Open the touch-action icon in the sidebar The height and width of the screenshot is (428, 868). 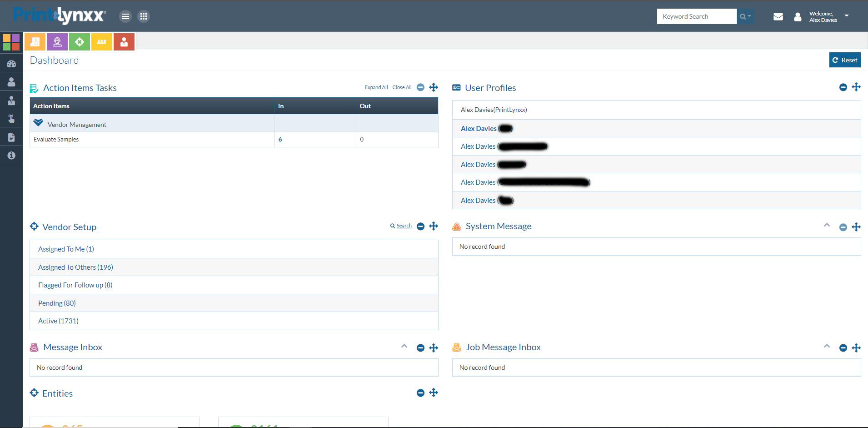click(x=11, y=119)
